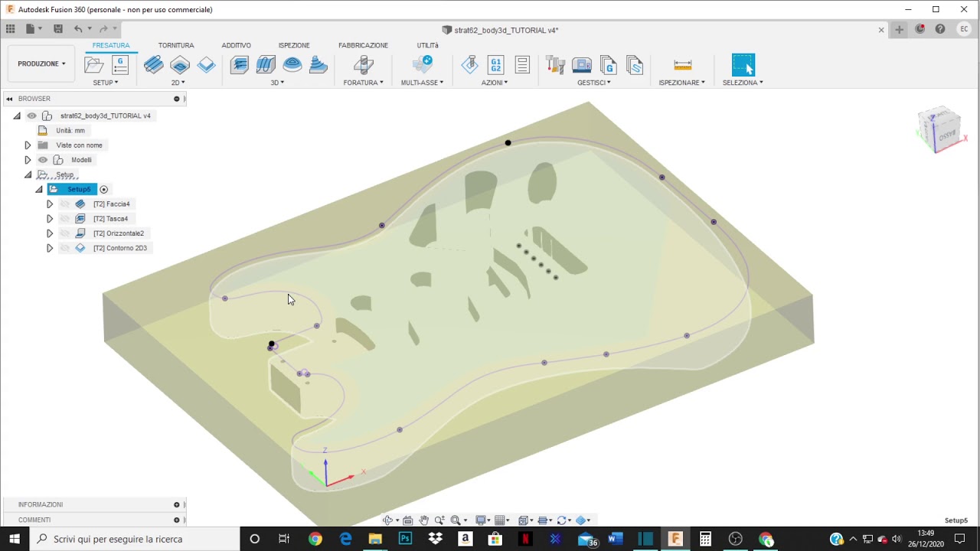Select the FRESATURA tab

point(111,46)
